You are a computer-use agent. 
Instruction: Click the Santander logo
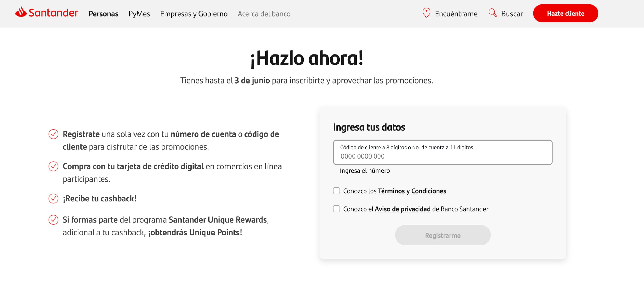point(47,13)
